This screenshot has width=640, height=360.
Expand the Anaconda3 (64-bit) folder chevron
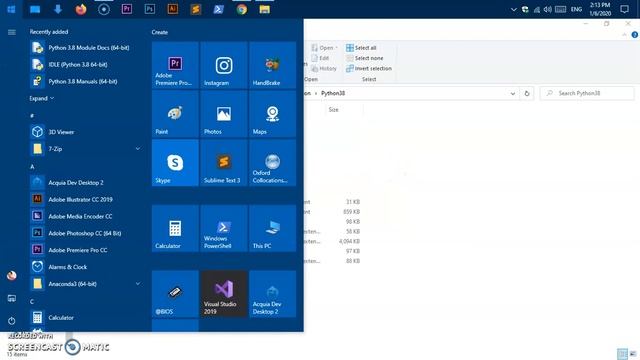pyautogui.click(x=138, y=284)
